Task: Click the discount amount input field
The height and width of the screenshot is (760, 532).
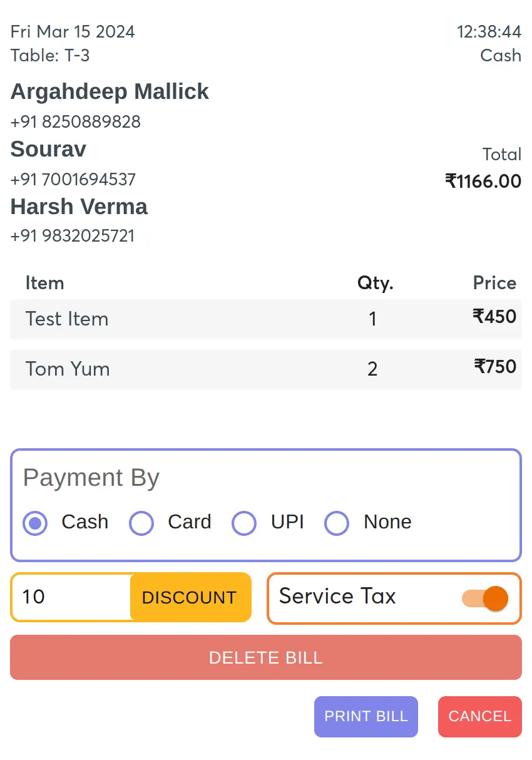Action: [69, 597]
